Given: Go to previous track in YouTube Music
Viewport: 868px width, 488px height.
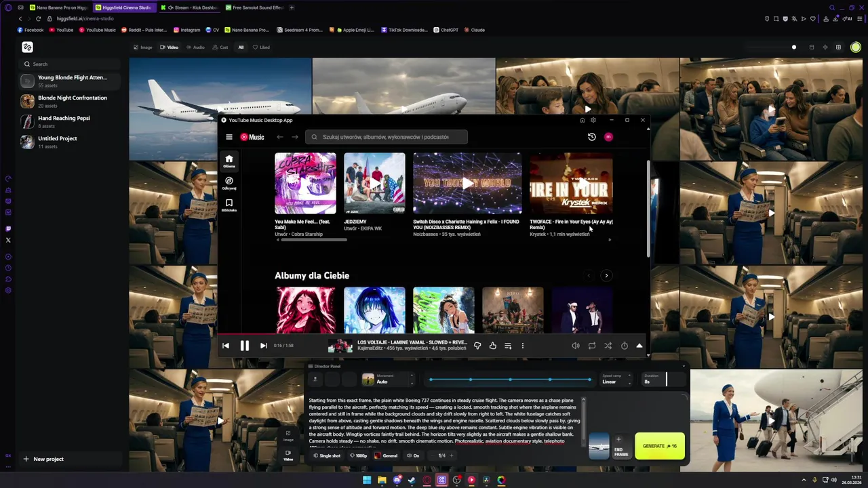Looking at the screenshot, I should point(226,346).
